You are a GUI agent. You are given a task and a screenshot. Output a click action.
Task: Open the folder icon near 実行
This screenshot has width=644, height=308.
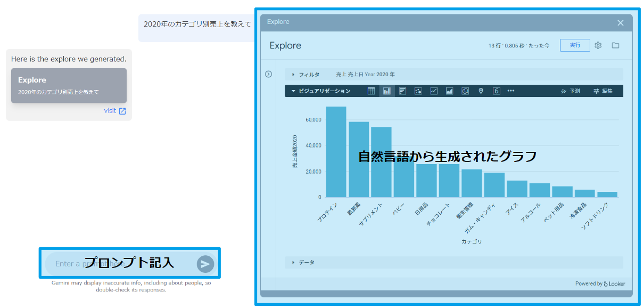tap(615, 45)
